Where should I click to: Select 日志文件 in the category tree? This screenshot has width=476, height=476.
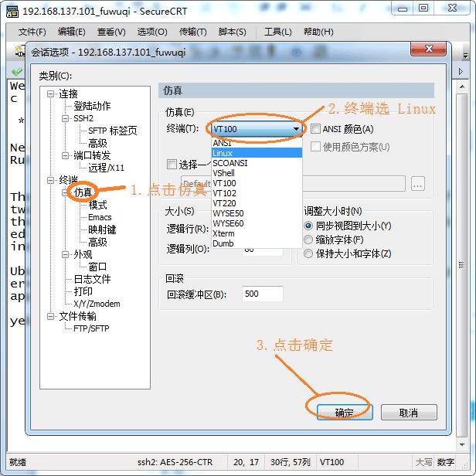pos(92,279)
